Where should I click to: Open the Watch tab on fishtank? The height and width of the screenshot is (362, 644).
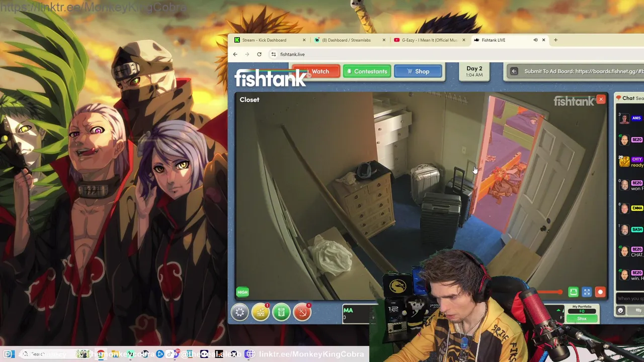[x=316, y=71]
